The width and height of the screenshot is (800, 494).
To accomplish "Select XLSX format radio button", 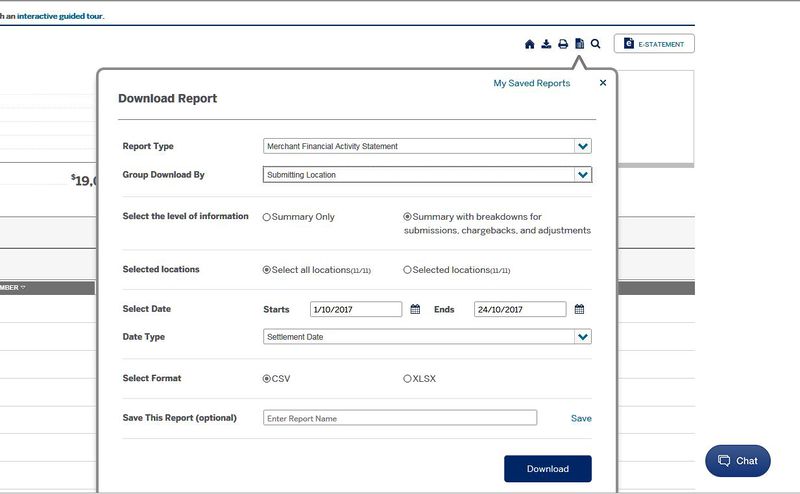I will tap(407, 379).
